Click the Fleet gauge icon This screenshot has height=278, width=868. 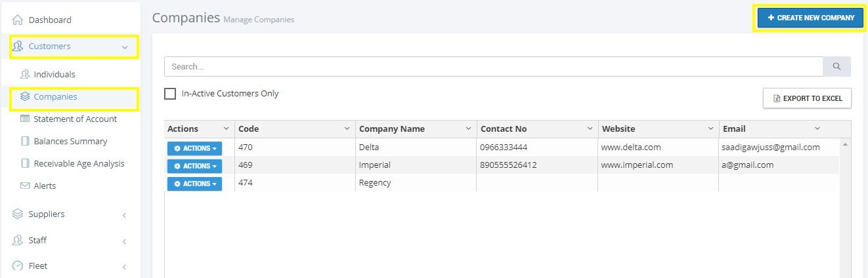18,266
